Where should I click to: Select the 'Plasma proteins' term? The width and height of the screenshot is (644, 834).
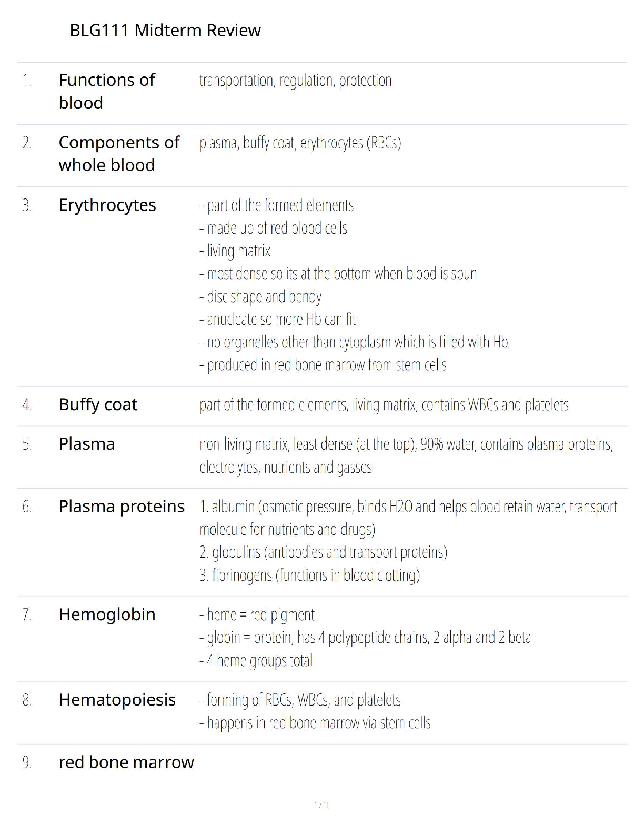click(x=122, y=507)
